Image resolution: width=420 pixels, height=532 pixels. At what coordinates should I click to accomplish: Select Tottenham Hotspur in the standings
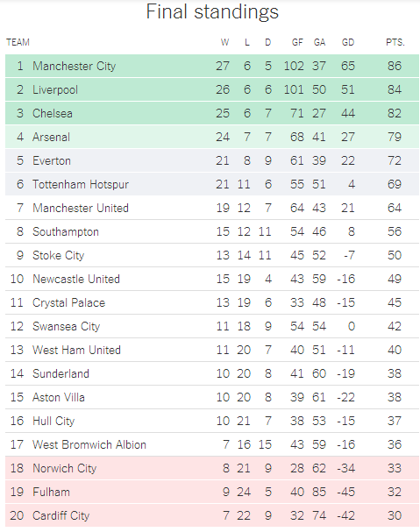[81, 184]
